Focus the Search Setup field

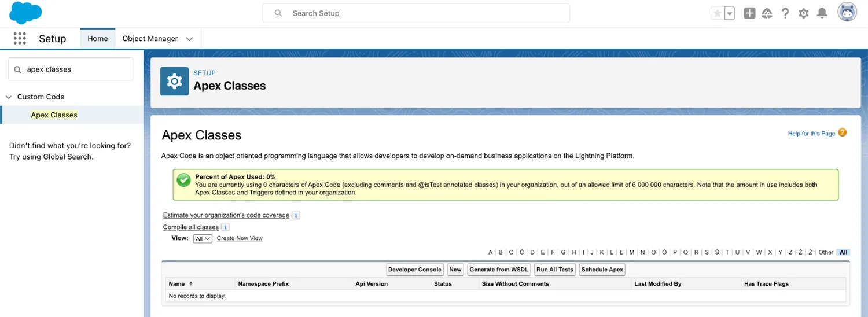point(416,13)
